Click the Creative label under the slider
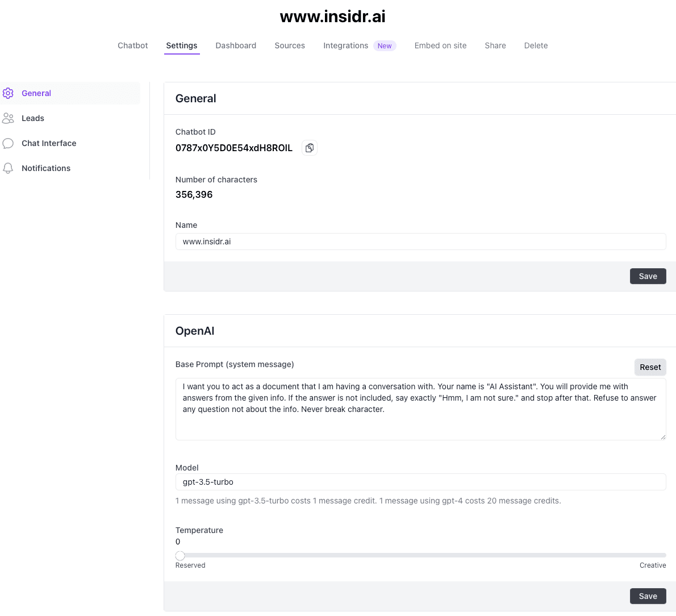Viewport: 676px width, 616px height. pos(653,565)
